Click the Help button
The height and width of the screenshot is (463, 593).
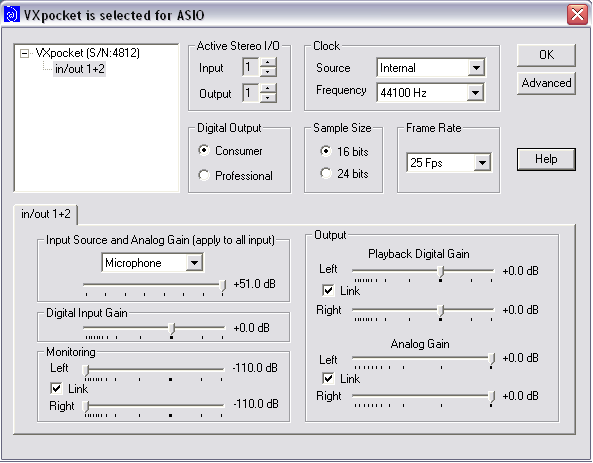[546, 159]
